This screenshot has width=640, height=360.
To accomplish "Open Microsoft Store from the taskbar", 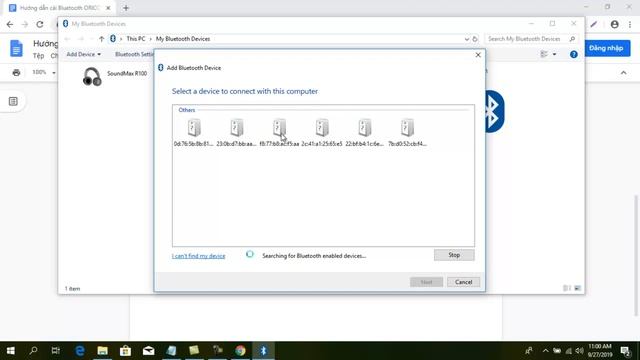I will click(x=125, y=351).
